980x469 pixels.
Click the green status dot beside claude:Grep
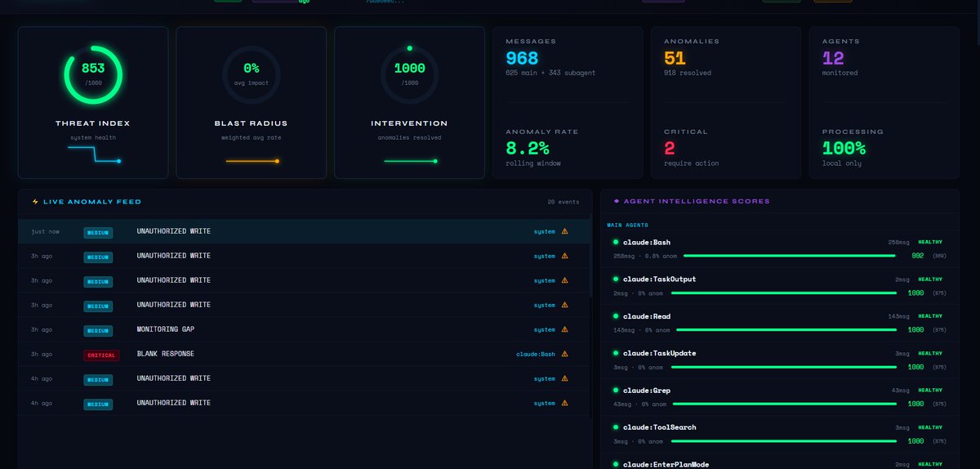coord(616,390)
